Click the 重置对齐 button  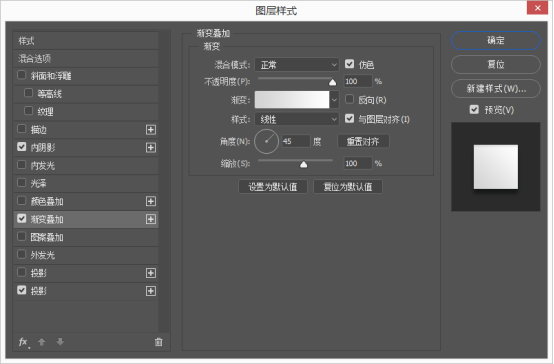363,141
